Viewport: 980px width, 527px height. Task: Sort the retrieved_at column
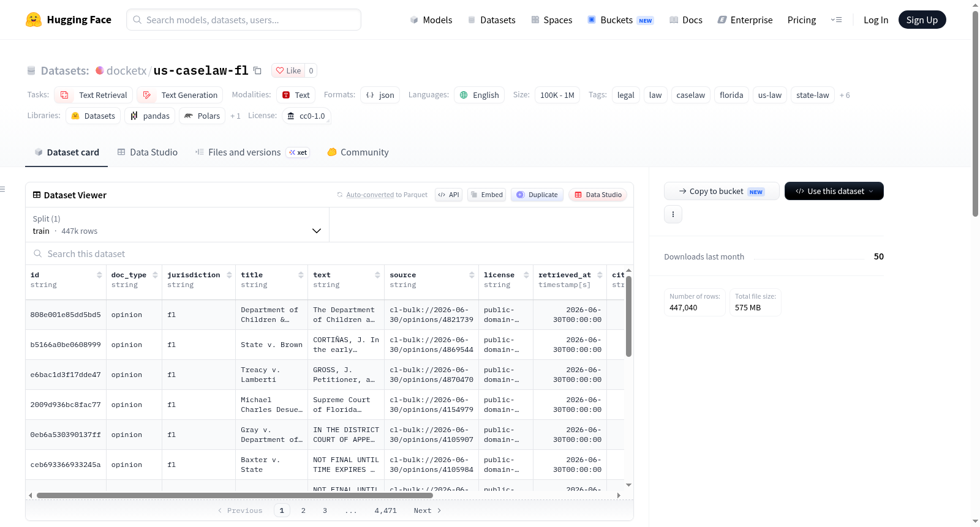[x=600, y=275]
